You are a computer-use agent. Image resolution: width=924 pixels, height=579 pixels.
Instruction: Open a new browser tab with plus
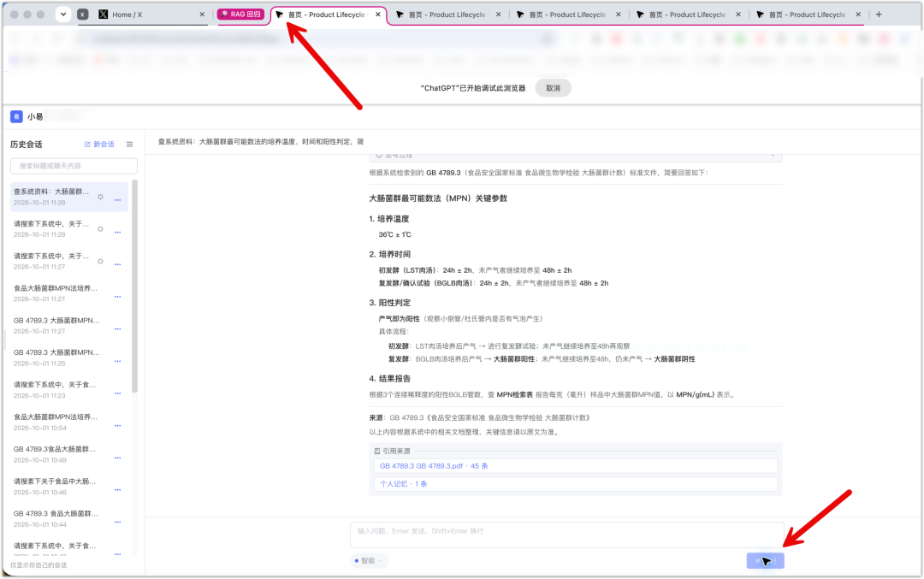tap(879, 15)
